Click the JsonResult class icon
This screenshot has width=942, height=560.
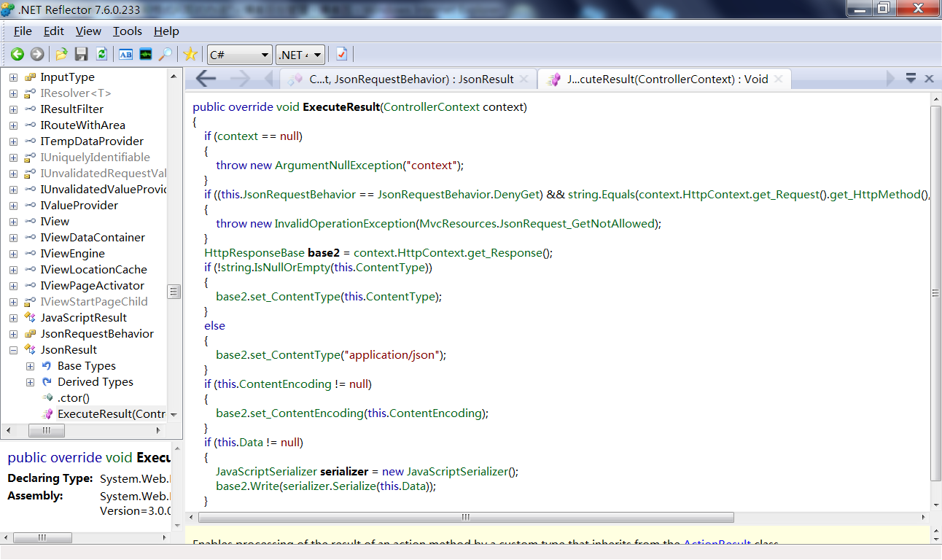[x=30, y=350]
